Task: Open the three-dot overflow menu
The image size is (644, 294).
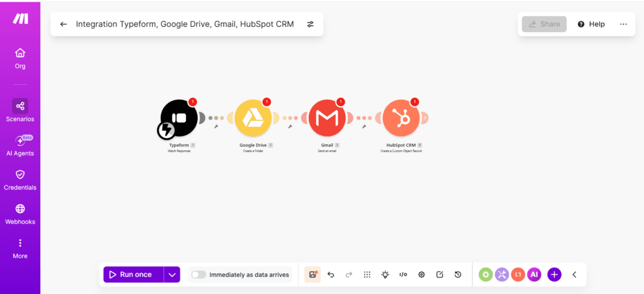Action: [623, 24]
